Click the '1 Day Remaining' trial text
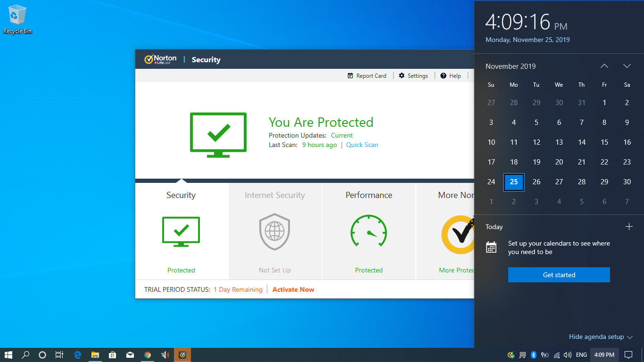This screenshot has width=644, height=362. (238, 289)
